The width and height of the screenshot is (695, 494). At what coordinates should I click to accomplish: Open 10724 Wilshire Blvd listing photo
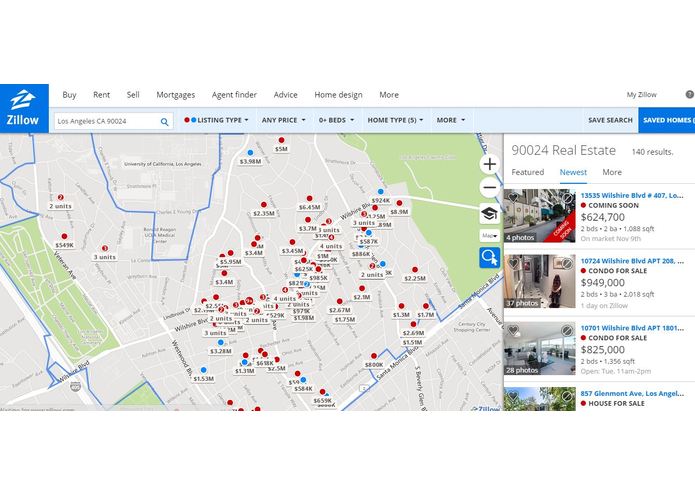[x=539, y=281]
